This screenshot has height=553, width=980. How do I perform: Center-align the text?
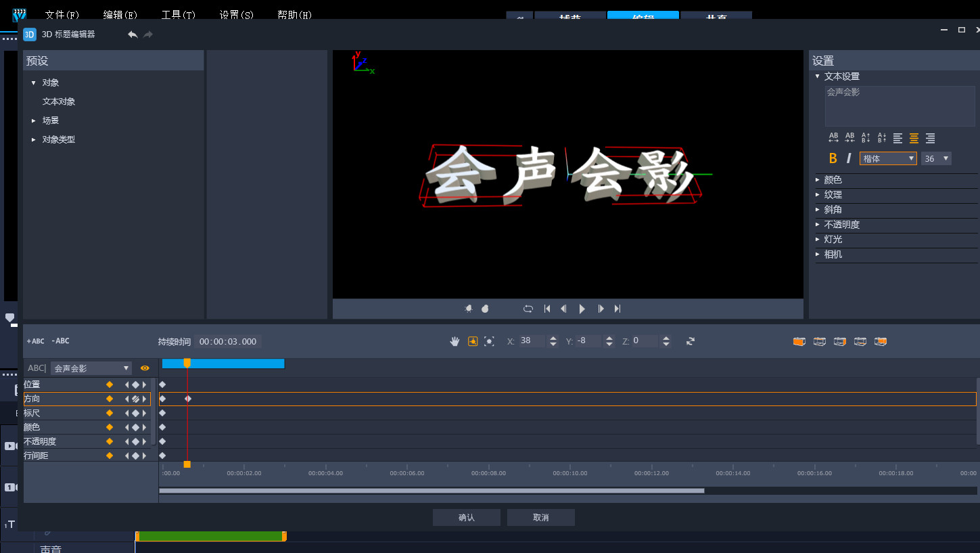tap(914, 138)
